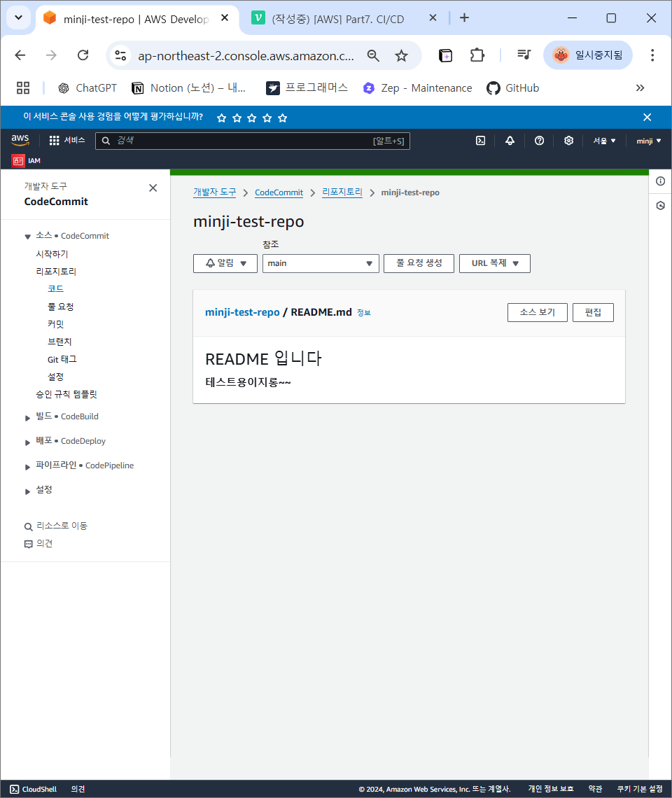The height and width of the screenshot is (798, 672).
Task: Open the AWS help question mark icon
Action: click(539, 141)
